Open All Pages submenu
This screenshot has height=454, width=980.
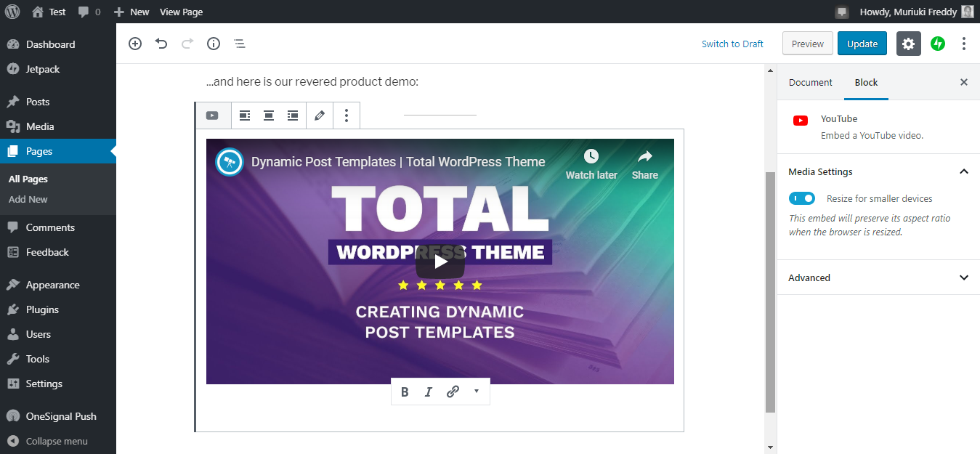tap(28, 179)
